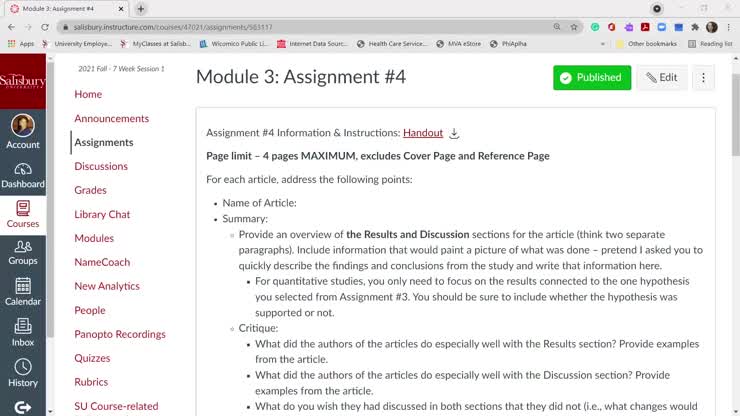Open Health Care Service bookmark
This screenshot has height=416, width=740.
[x=392, y=44]
